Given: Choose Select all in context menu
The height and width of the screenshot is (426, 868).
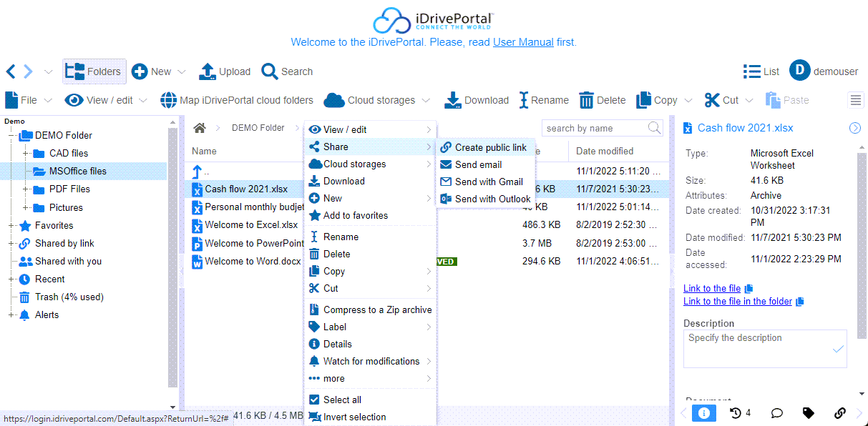Looking at the screenshot, I should (342, 400).
